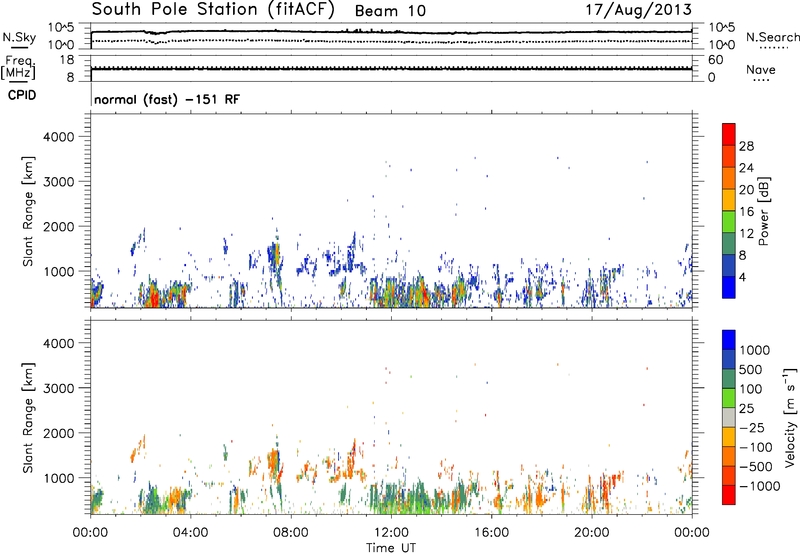Viewport: 800px width, 554px height.
Task: Click the light green segment of the Power colorbar
Action: pyautogui.click(x=729, y=221)
